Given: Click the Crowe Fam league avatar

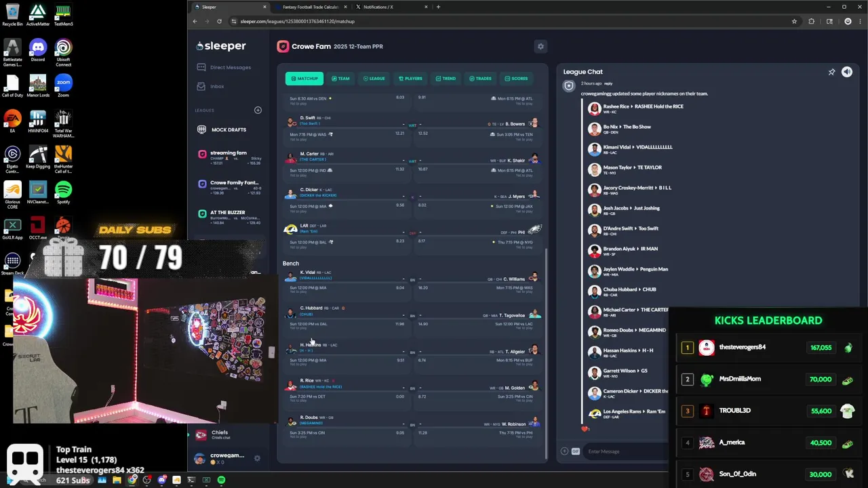Looking at the screenshot, I should (283, 46).
